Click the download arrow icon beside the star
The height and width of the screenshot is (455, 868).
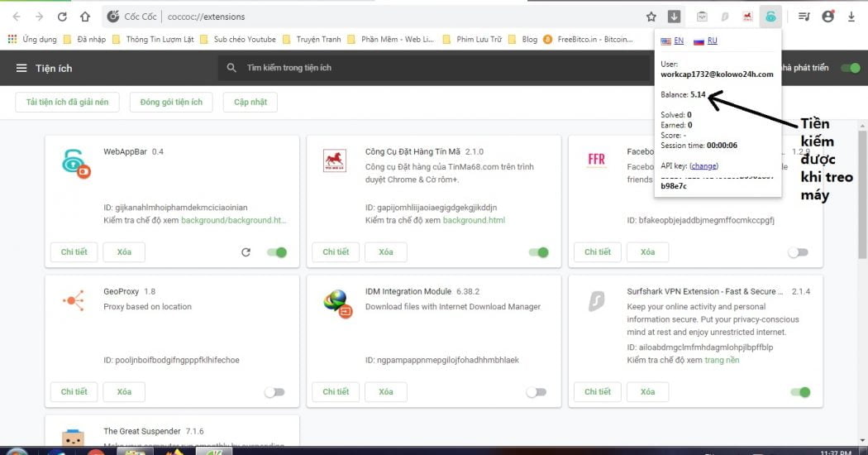[674, 17]
